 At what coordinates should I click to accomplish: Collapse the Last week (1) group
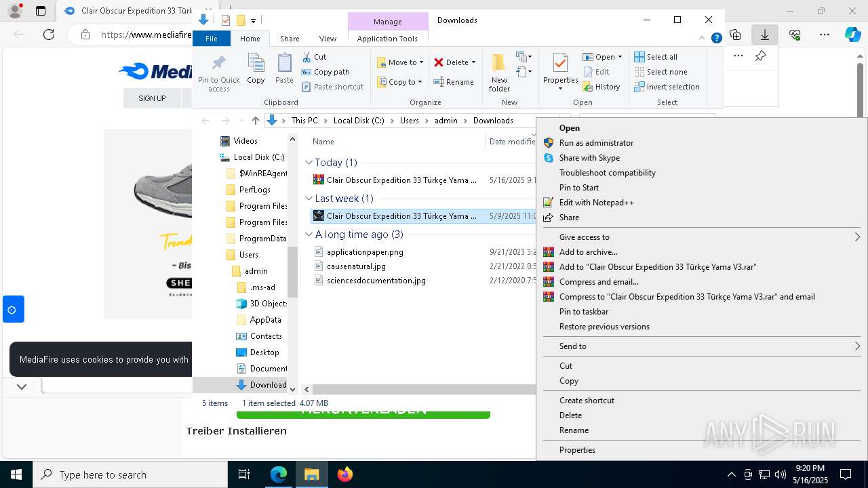309,199
